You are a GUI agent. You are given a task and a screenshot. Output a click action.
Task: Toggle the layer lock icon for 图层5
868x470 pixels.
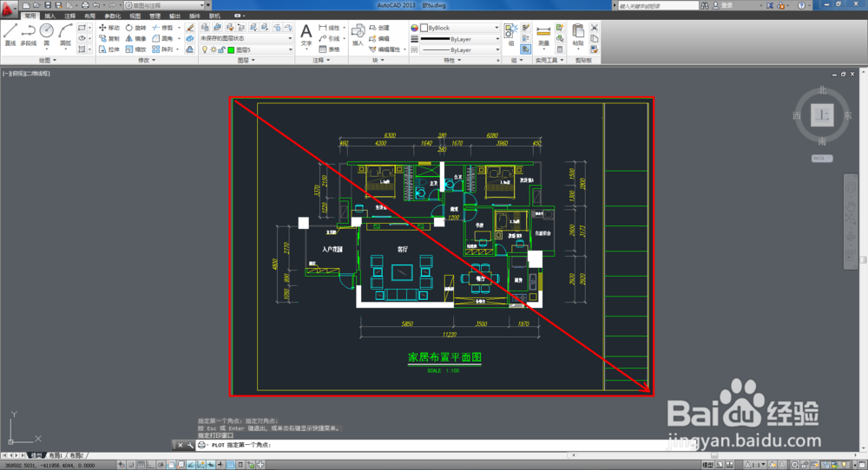221,49
